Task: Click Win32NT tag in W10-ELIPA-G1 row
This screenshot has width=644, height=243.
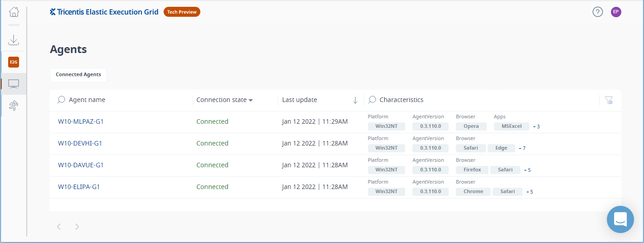Action: pyautogui.click(x=387, y=192)
